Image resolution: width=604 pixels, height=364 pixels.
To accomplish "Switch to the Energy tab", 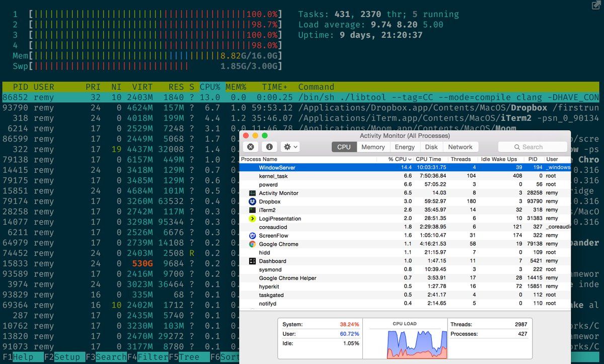I will pos(405,147).
